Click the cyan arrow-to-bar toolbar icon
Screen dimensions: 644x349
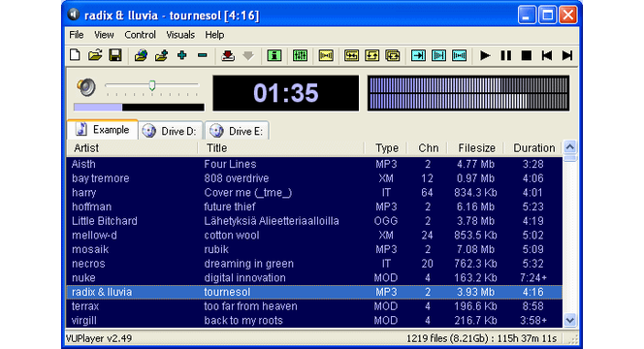pyautogui.click(x=418, y=55)
